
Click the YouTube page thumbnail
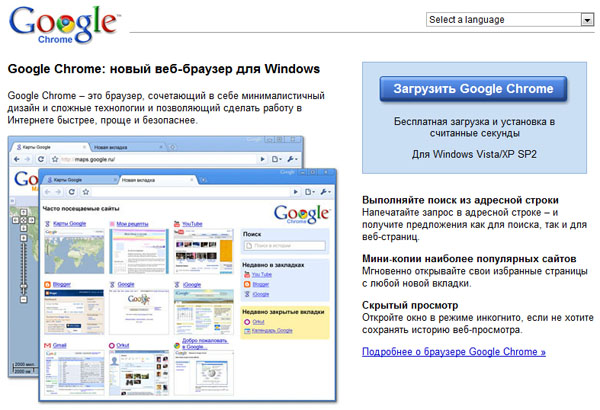(203, 251)
